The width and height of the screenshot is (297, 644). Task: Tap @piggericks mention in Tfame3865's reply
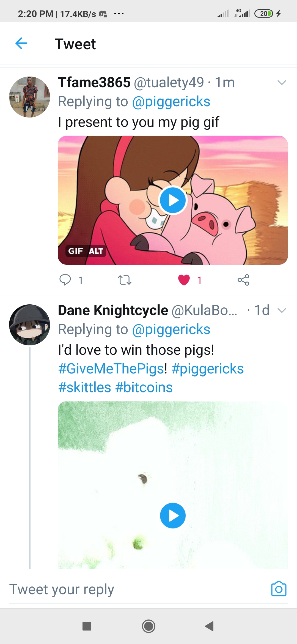171,102
